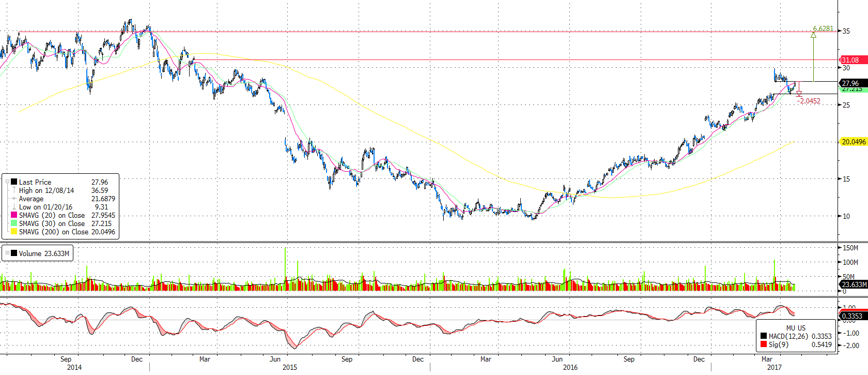This screenshot has height=375, width=868.
Task: Click the Average marker icon in legend
Action: coord(14,199)
